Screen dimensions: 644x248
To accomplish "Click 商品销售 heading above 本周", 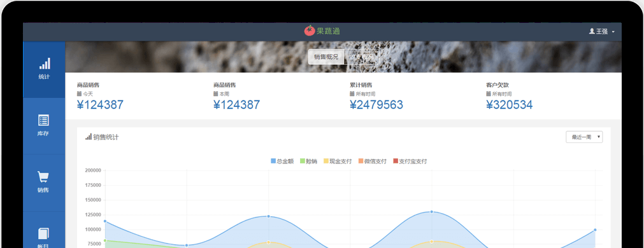I will click(x=224, y=85).
